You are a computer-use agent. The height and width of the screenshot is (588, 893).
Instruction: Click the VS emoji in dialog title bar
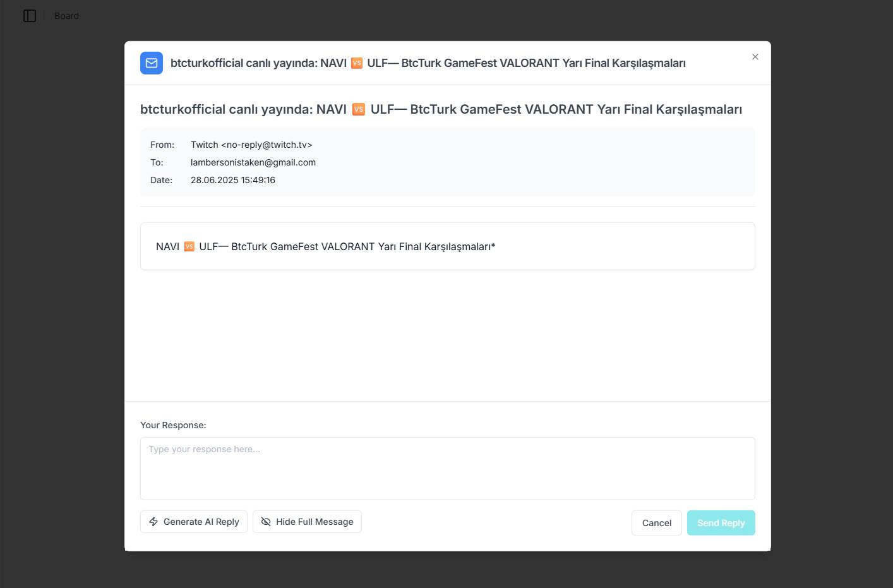pos(357,63)
